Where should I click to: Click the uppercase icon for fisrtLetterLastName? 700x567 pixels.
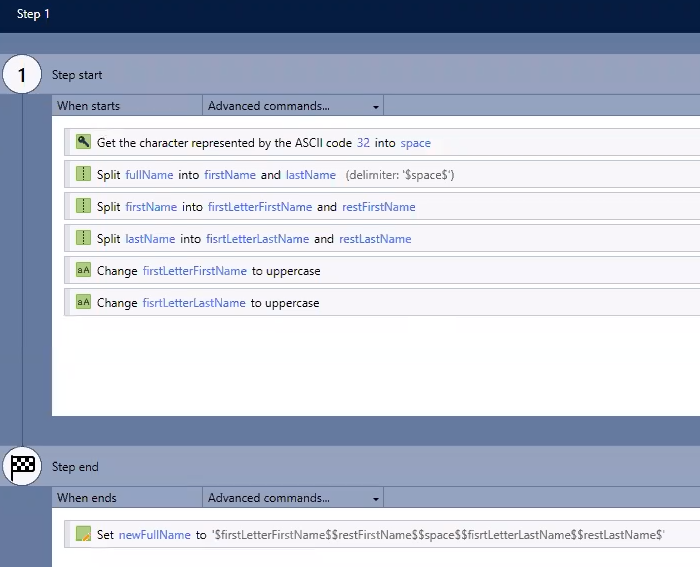click(83, 303)
